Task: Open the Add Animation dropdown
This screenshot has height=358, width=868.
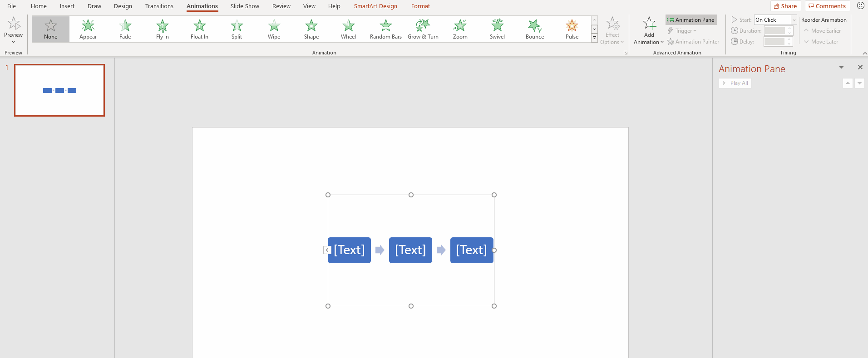Action: coord(649,30)
